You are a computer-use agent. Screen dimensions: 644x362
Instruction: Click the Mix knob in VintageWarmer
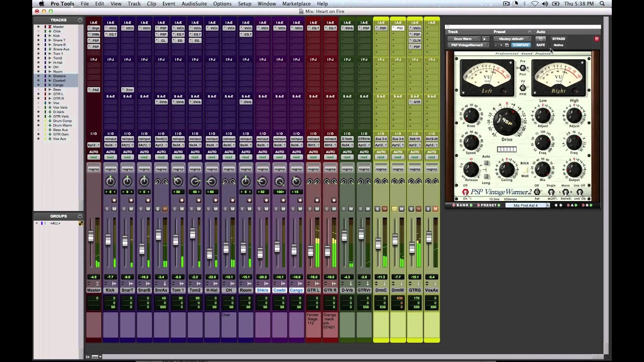542,169
